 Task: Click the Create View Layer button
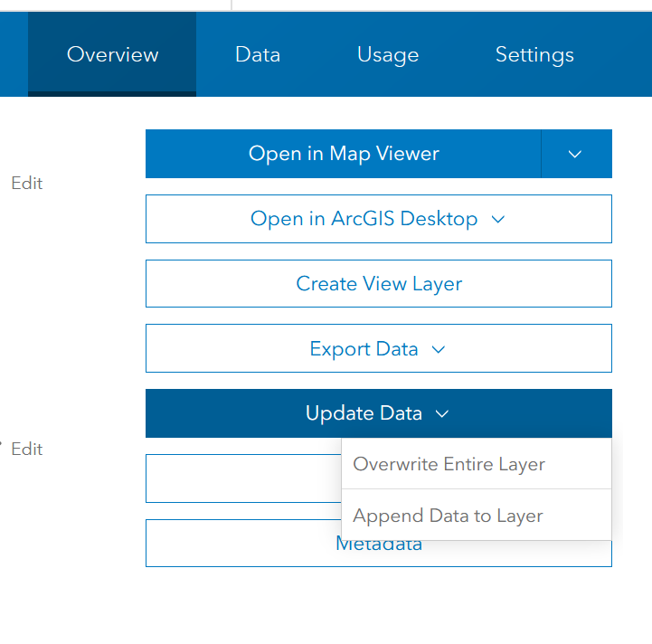pos(379,284)
